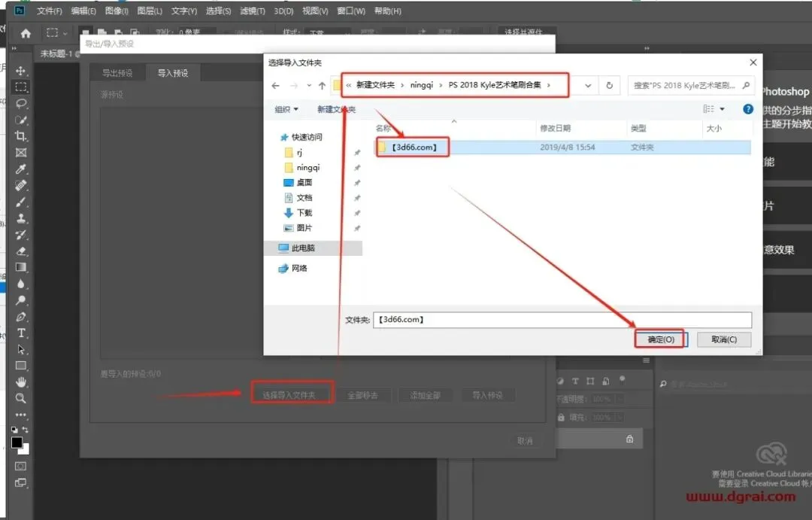Open the 滤镜(T) menu
The height and width of the screenshot is (520, 812).
[x=252, y=11]
